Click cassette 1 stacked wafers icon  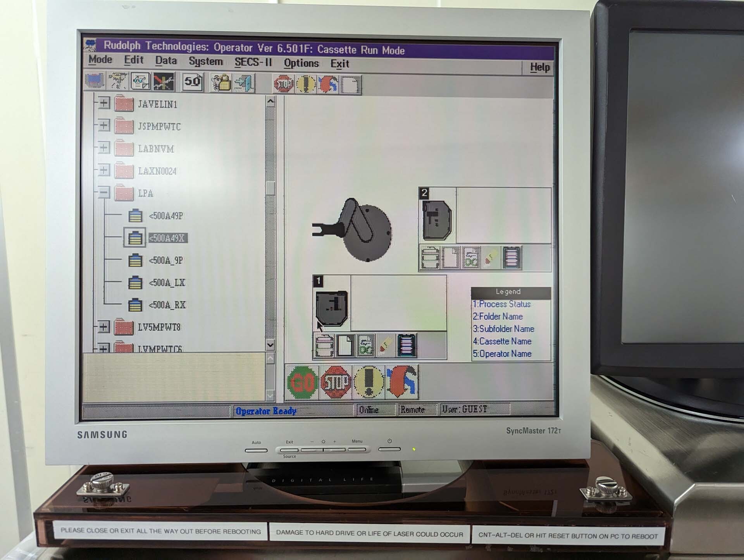tap(324, 345)
